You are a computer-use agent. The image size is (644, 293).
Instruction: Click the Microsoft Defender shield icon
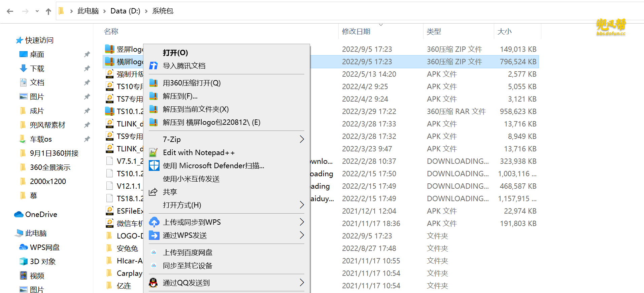point(154,166)
